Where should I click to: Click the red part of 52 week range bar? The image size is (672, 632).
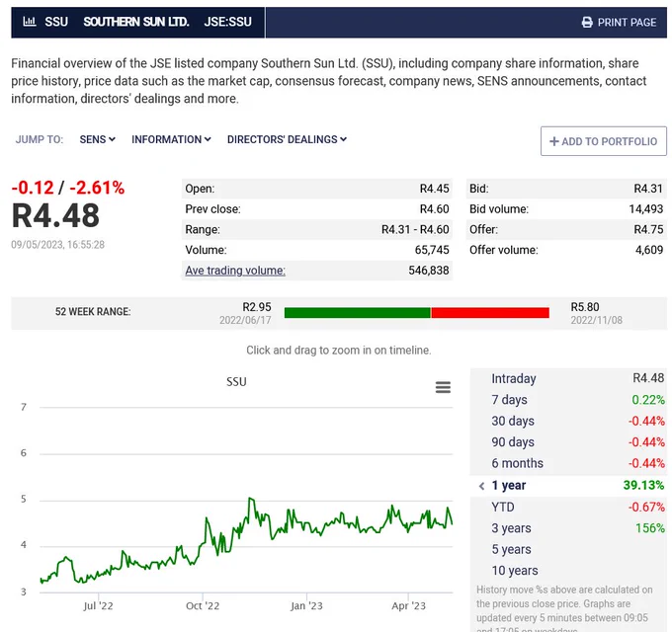tap(490, 313)
